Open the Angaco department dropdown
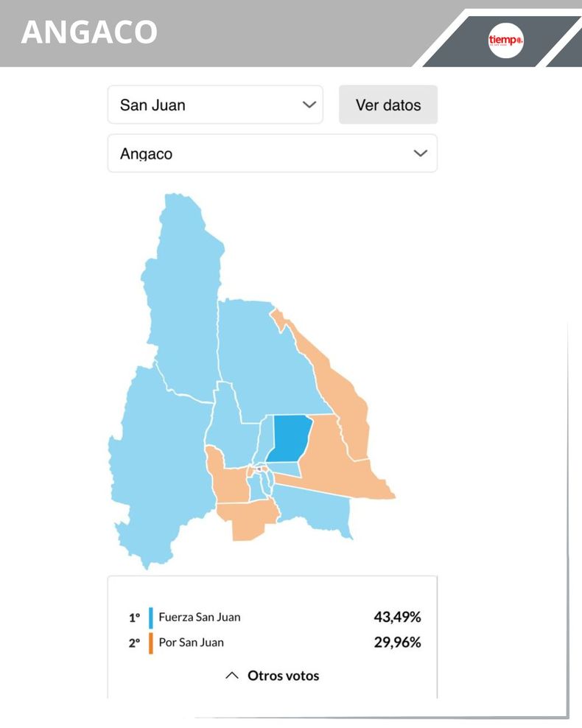 coord(272,153)
